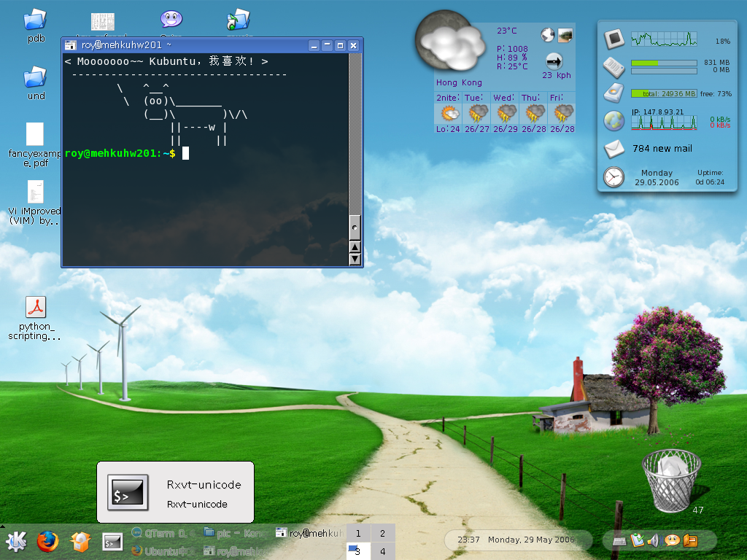The width and height of the screenshot is (747, 560).
Task: Click the terminal scrollbar thumb
Action: 355,227
